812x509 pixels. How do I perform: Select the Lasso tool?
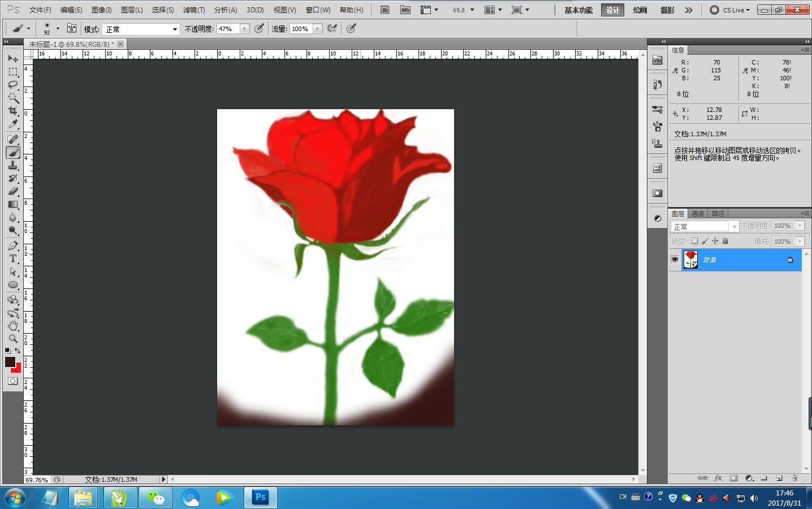tap(12, 85)
